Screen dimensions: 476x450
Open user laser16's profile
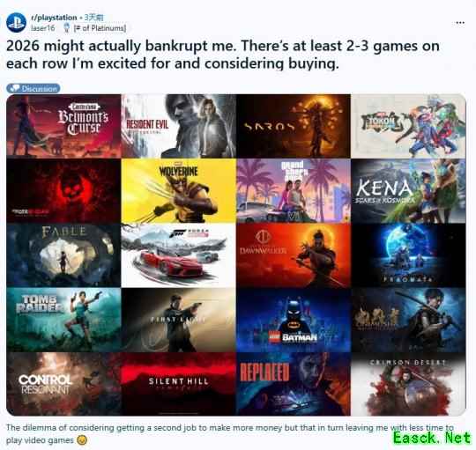tap(43, 28)
